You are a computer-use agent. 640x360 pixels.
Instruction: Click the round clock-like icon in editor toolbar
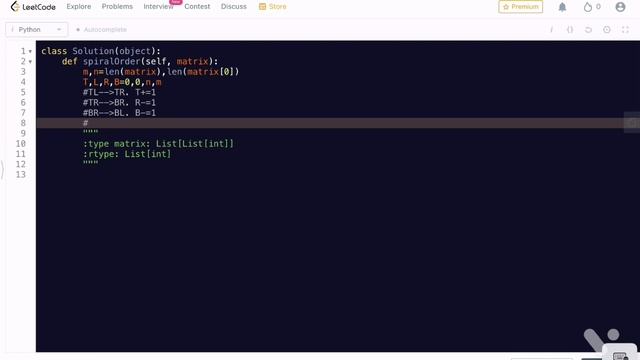(607, 29)
